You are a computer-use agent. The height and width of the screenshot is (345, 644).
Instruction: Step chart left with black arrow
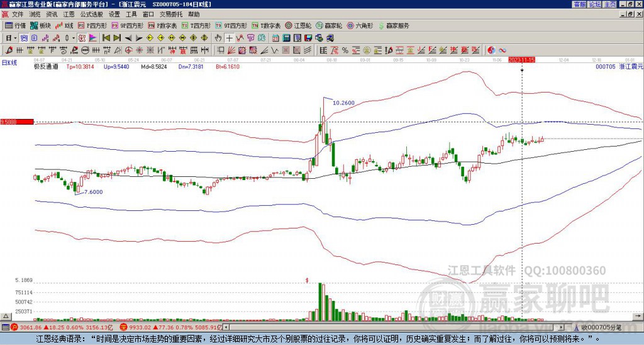point(128,38)
